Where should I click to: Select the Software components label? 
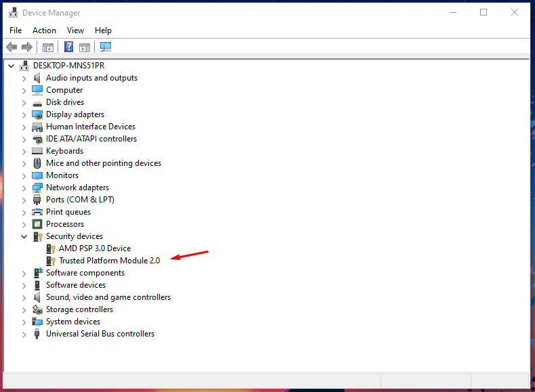click(85, 273)
